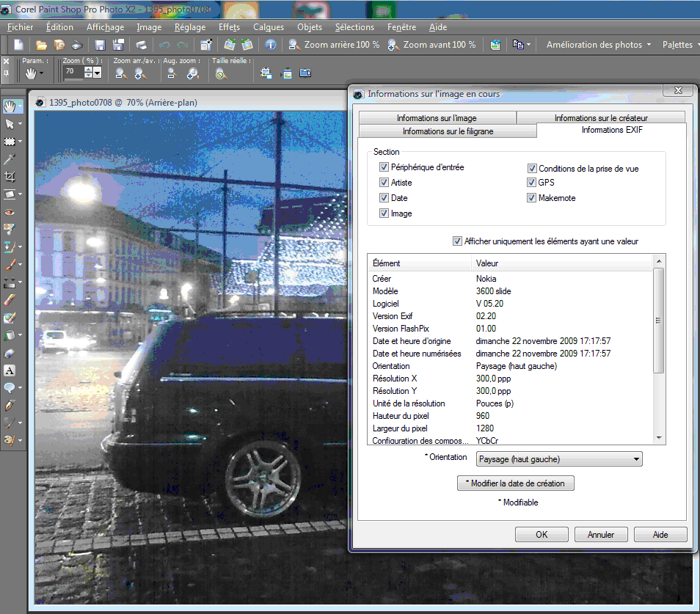Expand the Selection tool flyout arrow

[20, 142]
